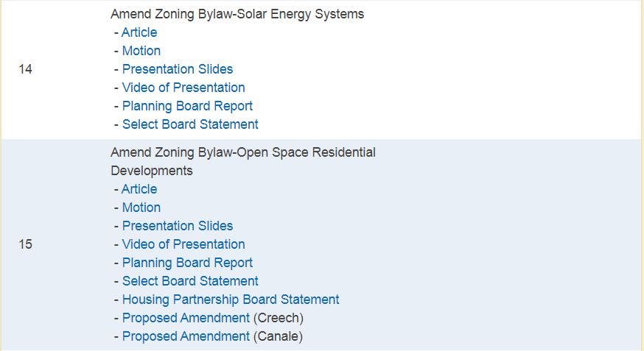Click the row number 14 cell
This screenshot has height=351, width=644.
pyautogui.click(x=26, y=70)
